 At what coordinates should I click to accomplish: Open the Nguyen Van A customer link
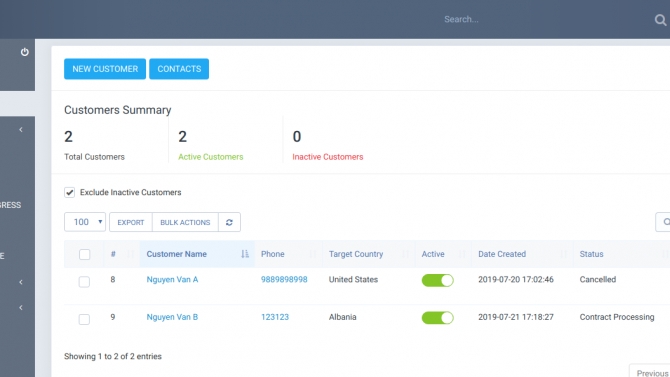172,280
